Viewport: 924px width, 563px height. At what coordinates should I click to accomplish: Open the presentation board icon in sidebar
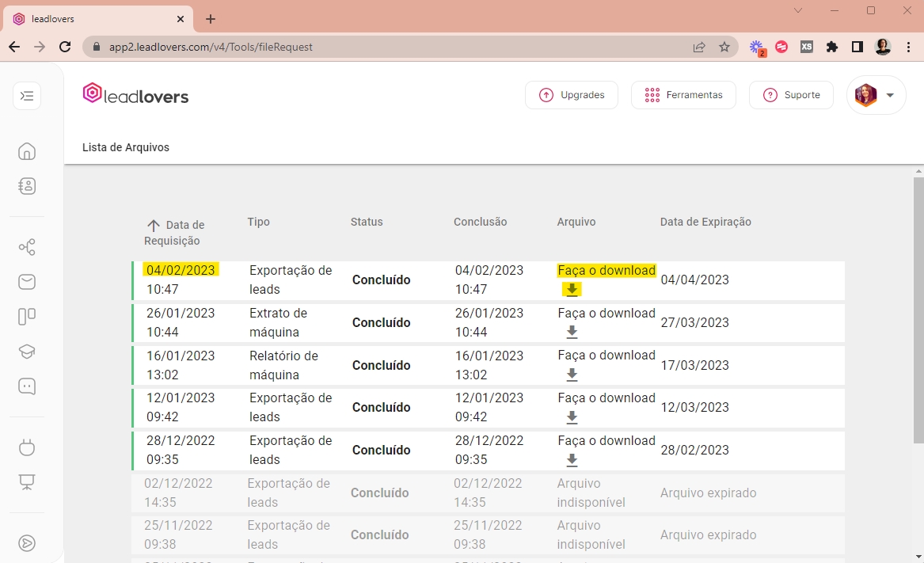(27, 482)
